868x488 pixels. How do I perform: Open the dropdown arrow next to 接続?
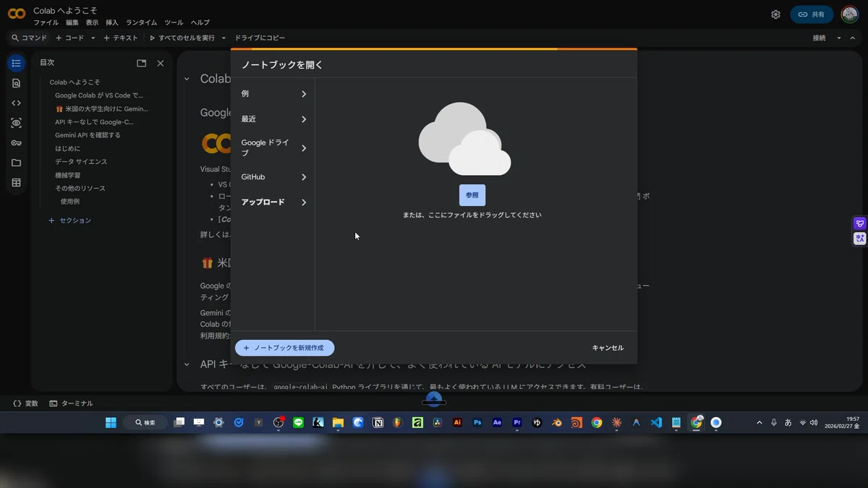pos(839,38)
